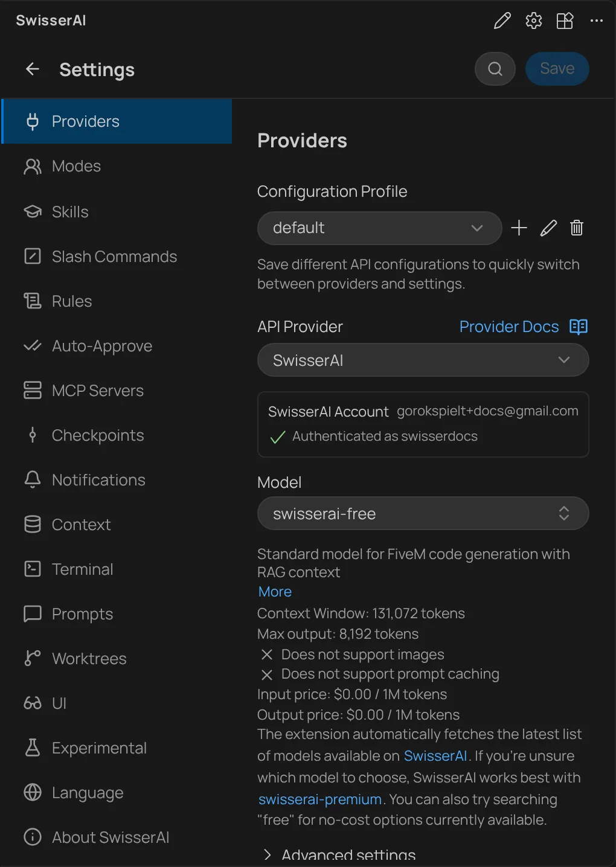Image resolution: width=616 pixels, height=867 pixels.
Task: Click the Max output: 8,192 tokens text
Action: tap(338, 634)
